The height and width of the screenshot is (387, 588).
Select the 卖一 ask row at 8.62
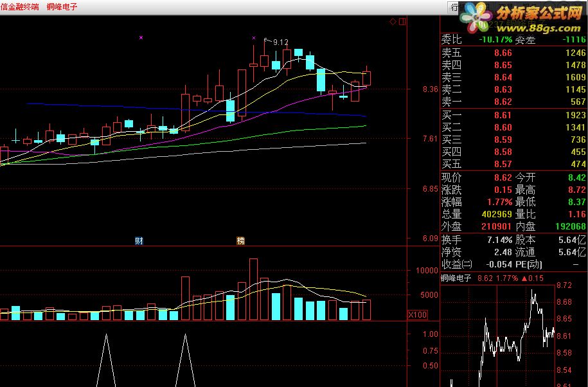click(x=513, y=102)
